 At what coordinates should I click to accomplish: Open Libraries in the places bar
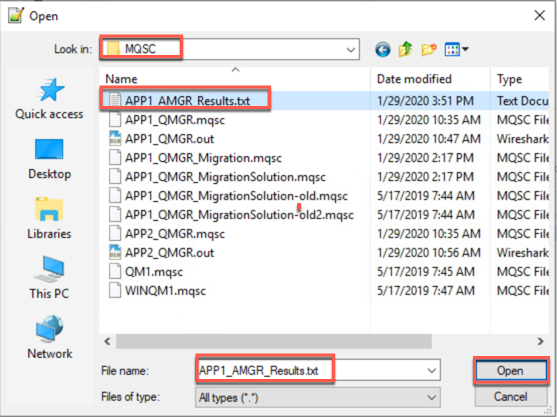(49, 218)
